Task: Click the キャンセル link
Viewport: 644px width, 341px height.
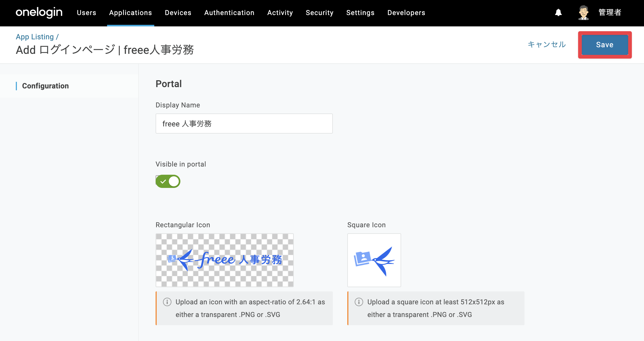Action: (547, 44)
